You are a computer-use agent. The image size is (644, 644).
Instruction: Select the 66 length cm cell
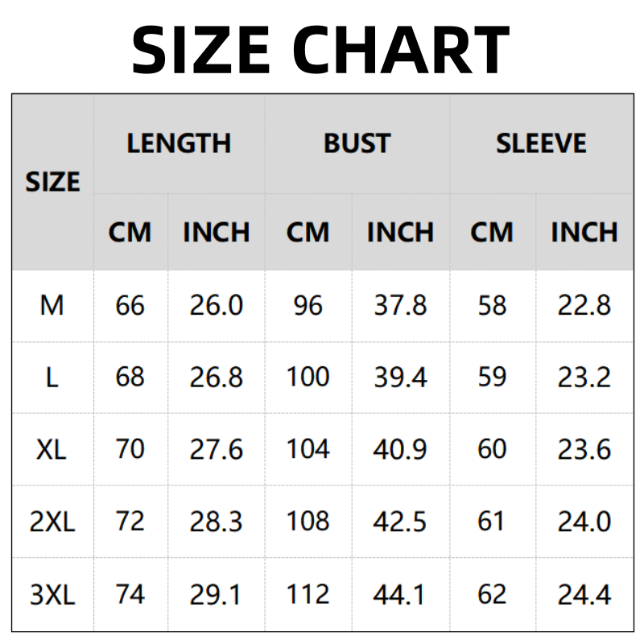point(130,306)
